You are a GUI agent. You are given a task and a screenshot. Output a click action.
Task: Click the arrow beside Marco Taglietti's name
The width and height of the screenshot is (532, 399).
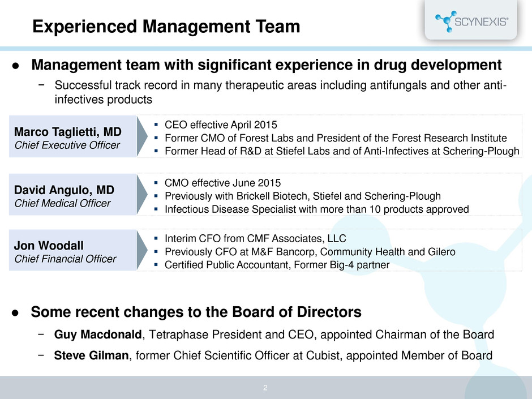point(144,136)
